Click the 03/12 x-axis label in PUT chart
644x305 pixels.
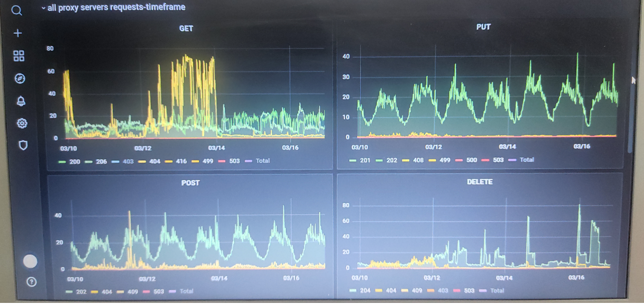click(x=434, y=147)
